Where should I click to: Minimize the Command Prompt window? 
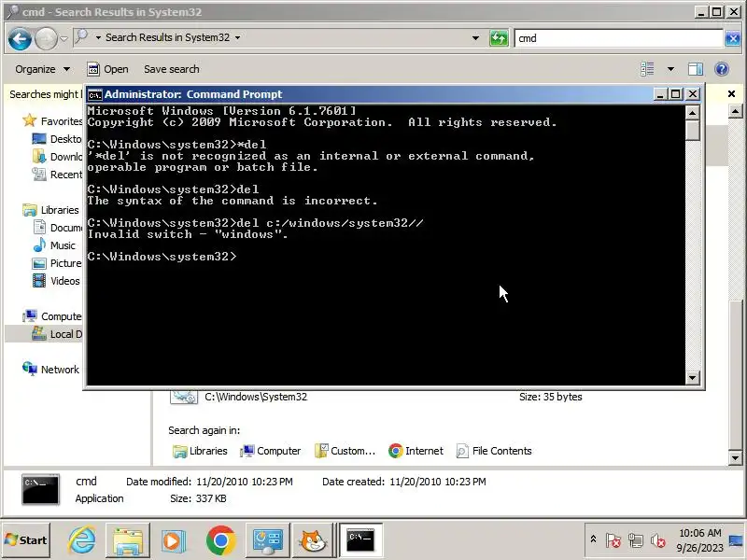click(660, 94)
